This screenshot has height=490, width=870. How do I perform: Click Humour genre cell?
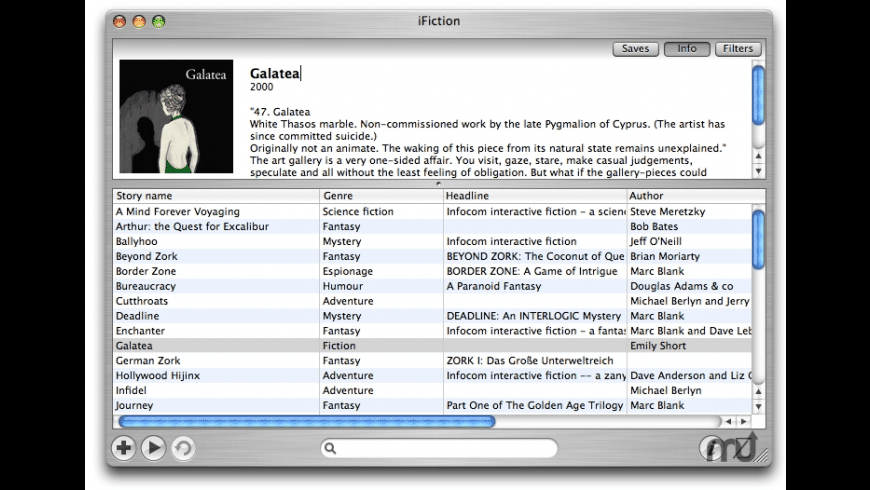[343, 286]
